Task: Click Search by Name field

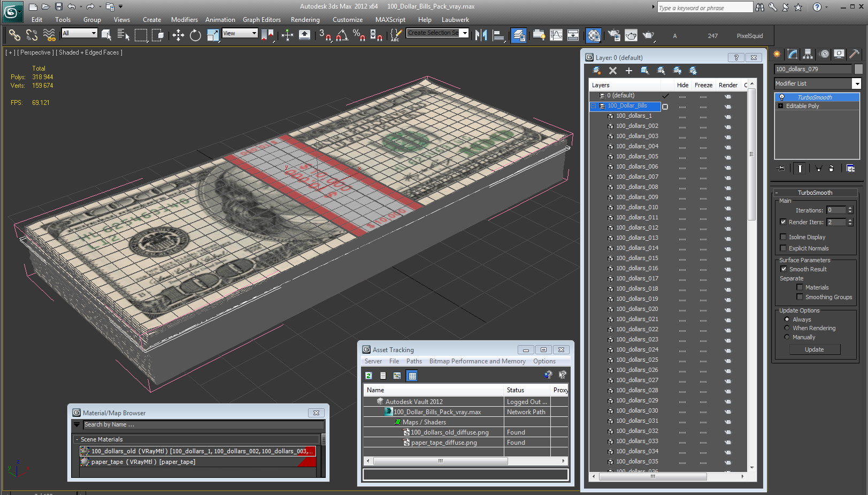Action: coord(203,424)
